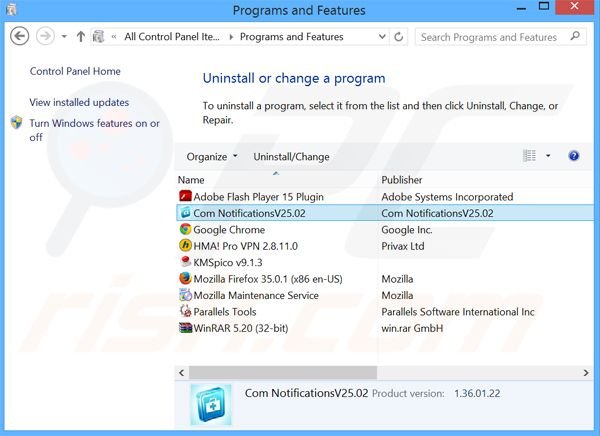
Task: Select Mozilla Maintenance Service entry
Action: (x=255, y=295)
